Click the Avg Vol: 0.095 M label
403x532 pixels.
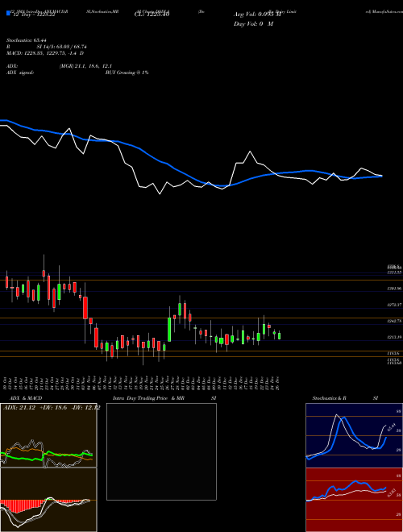(x=257, y=15)
